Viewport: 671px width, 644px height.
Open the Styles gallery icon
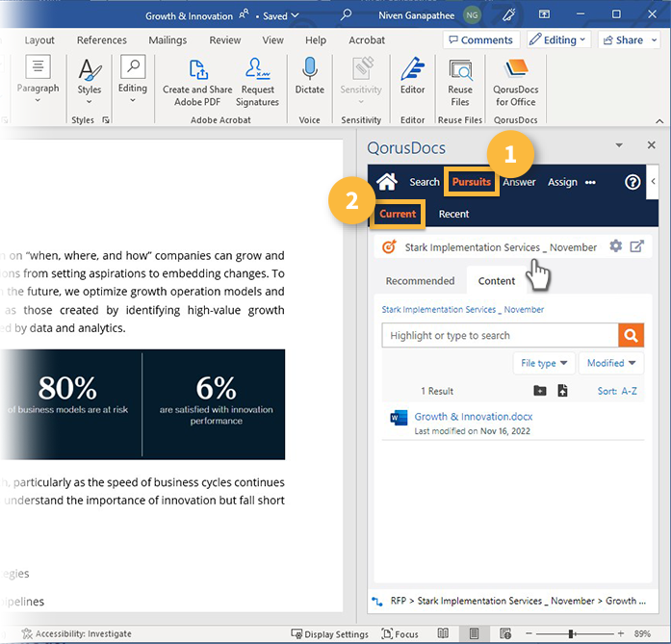coord(89,69)
